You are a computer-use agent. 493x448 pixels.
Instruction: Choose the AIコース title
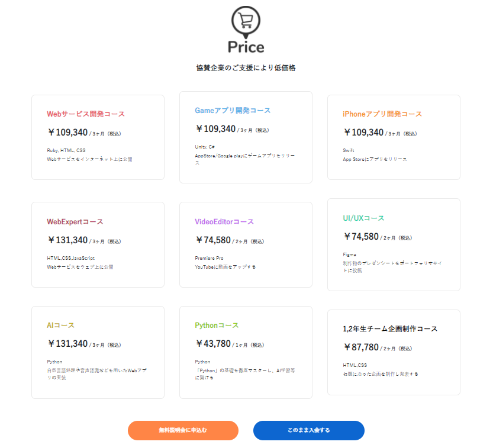click(60, 325)
